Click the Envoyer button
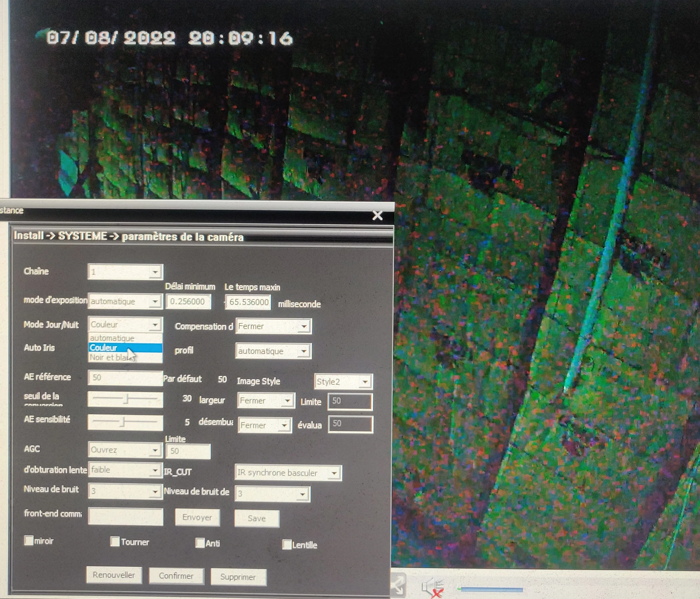This screenshot has height=599, width=700. click(197, 517)
